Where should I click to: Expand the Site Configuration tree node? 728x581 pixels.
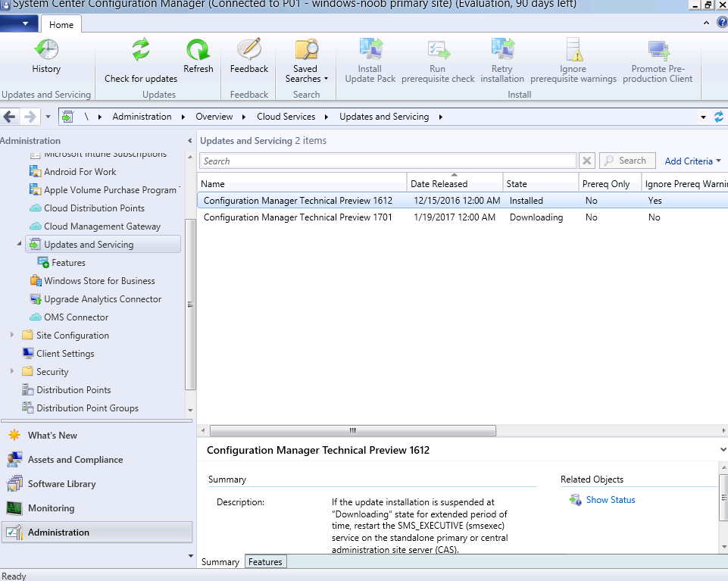(12, 335)
